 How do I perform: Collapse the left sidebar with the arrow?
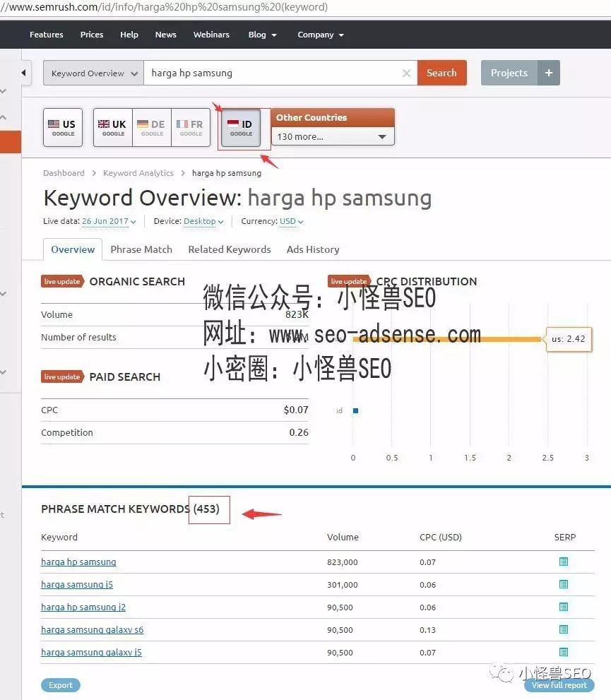(x=23, y=73)
